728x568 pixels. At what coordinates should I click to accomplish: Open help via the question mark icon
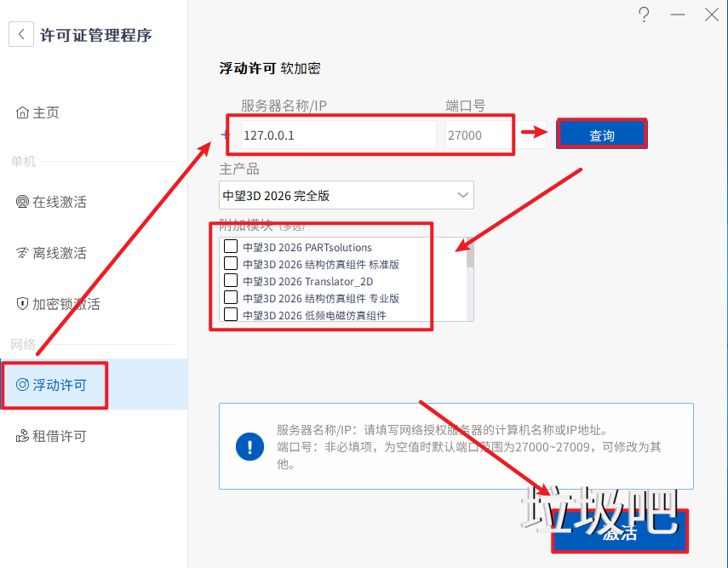644,15
